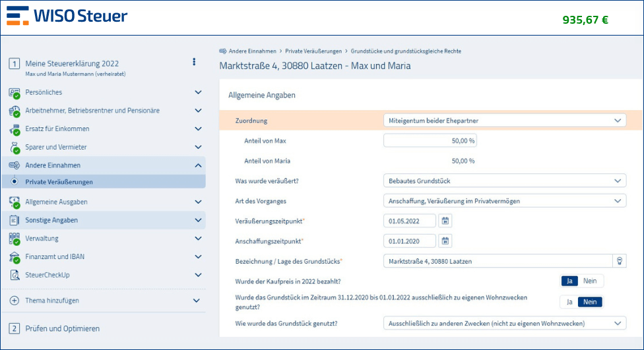Click the Allgemeine Angaben heading
Screen dimensions: 644x350
click(x=261, y=95)
